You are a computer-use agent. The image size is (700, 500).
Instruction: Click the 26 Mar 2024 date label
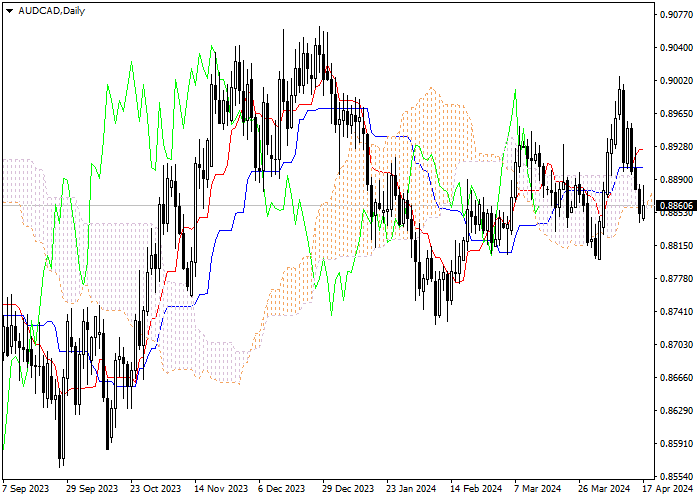point(604,489)
